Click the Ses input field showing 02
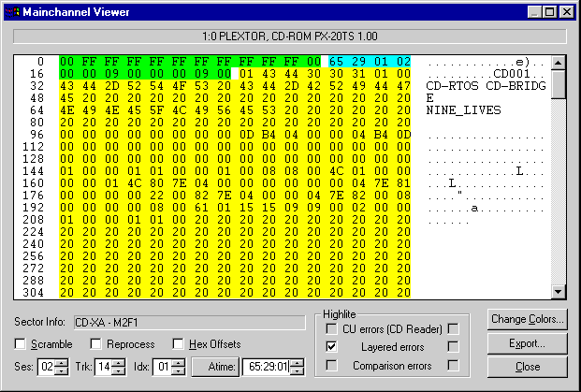 point(47,367)
